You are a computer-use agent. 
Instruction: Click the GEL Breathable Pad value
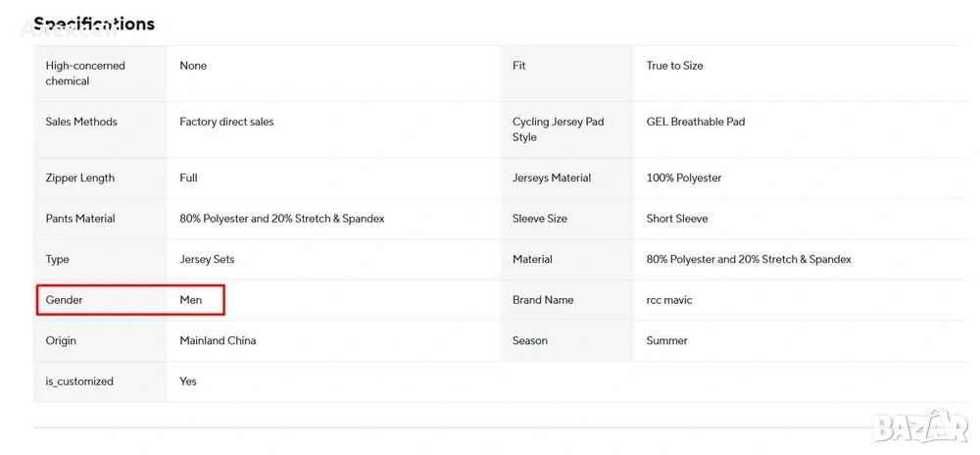click(696, 122)
